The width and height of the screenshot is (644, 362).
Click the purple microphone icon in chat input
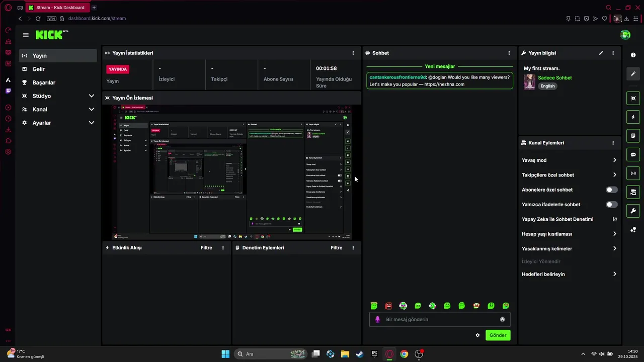pyautogui.click(x=378, y=319)
